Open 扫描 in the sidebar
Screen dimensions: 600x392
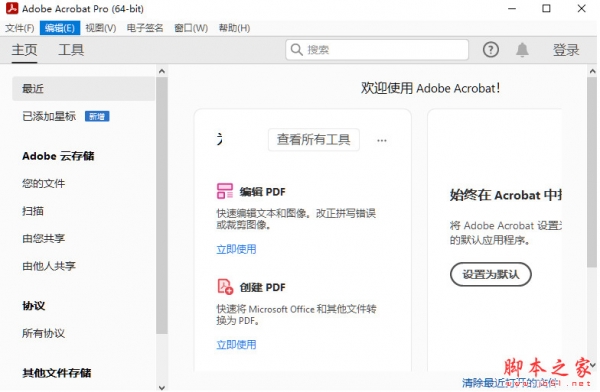(x=33, y=211)
